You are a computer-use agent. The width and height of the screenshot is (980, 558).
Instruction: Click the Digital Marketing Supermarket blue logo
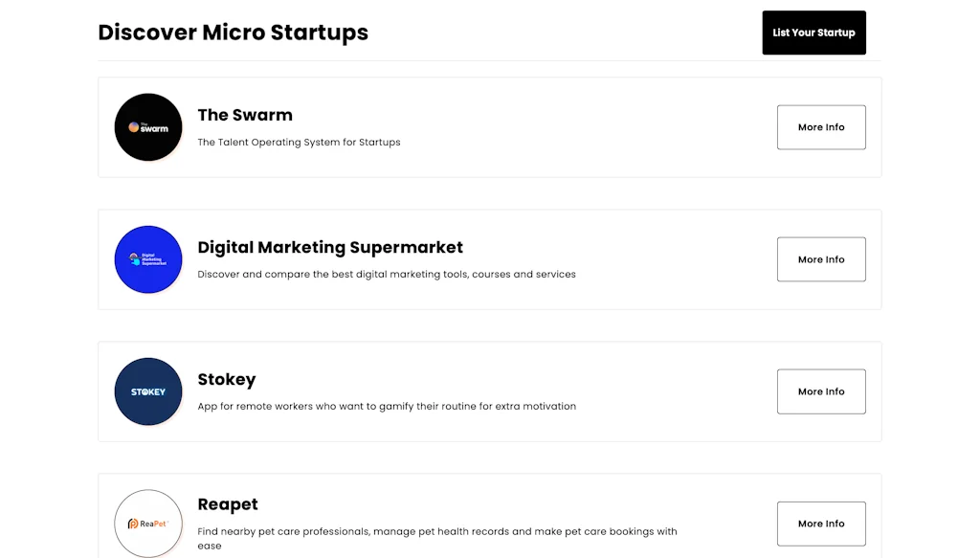coord(148,258)
